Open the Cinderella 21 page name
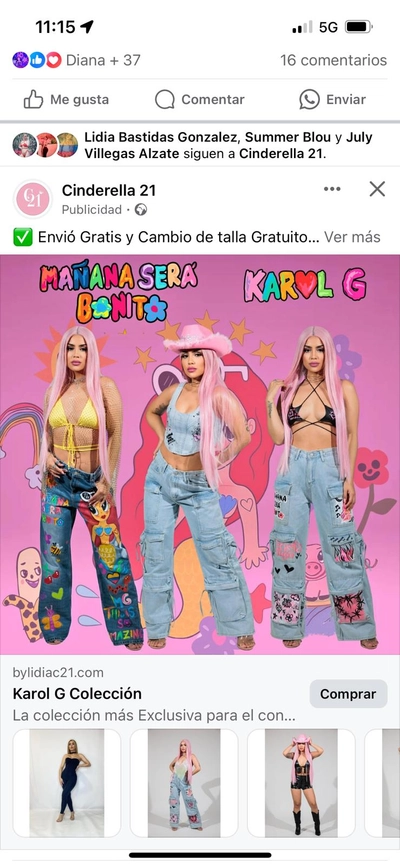 [x=109, y=191]
